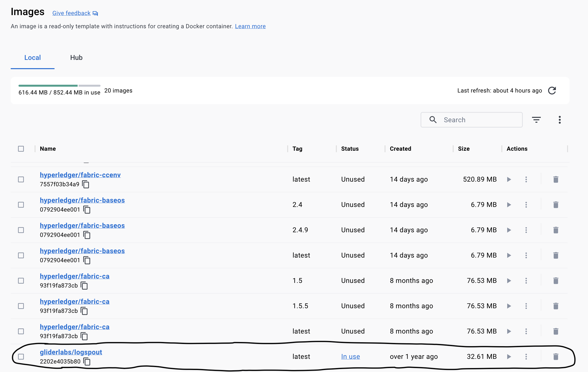Select the gliderlabs/logspout row checkbox
This screenshot has height=372, width=588.
pos(21,357)
